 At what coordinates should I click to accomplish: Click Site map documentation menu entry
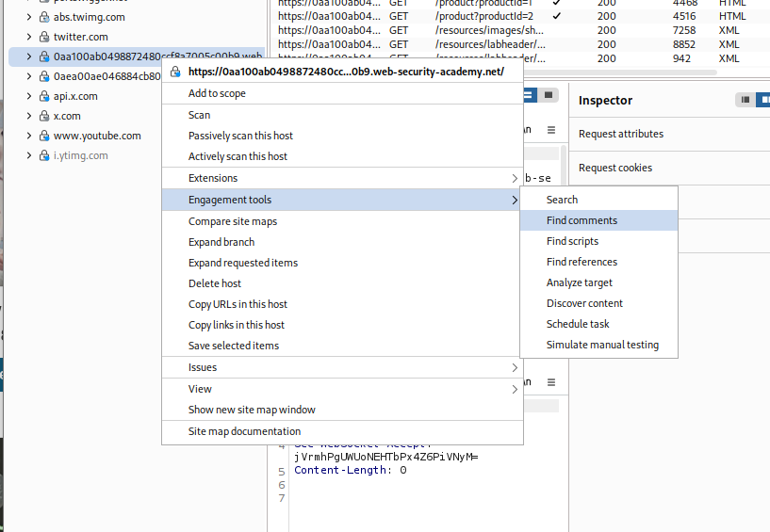(244, 431)
